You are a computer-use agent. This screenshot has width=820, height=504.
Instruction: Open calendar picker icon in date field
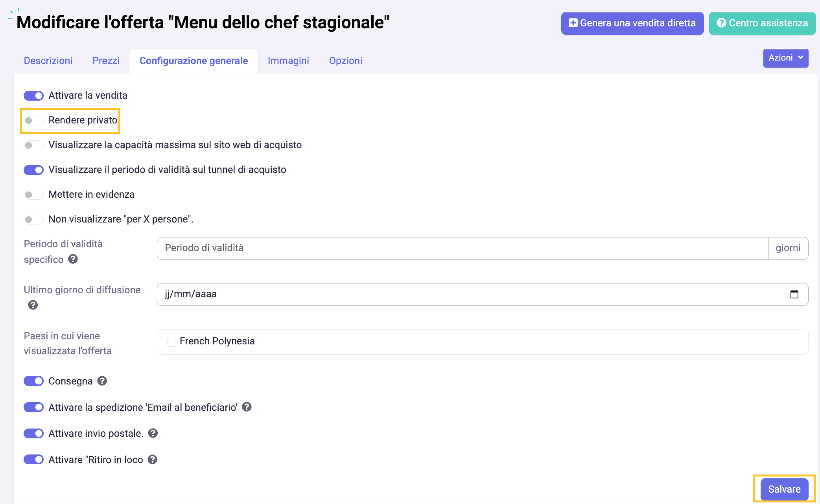click(794, 294)
